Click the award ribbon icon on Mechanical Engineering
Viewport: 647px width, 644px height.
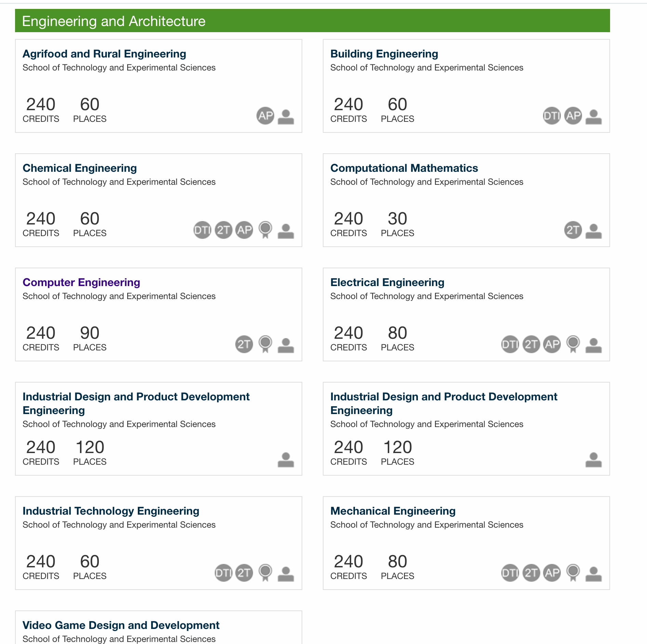point(573,573)
